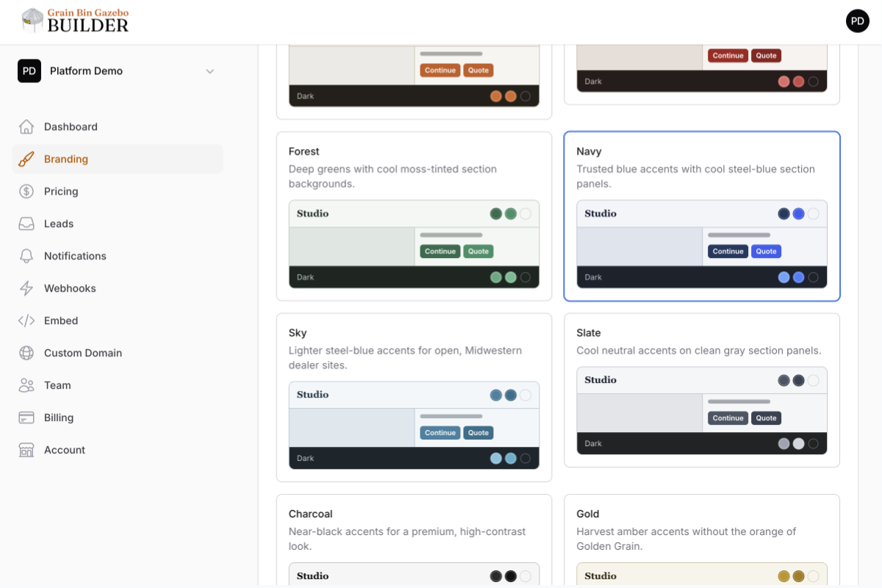Expand the Platform Demo workspace chevron
The height and width of the screenshot is (588, 882).
[210, 71]
